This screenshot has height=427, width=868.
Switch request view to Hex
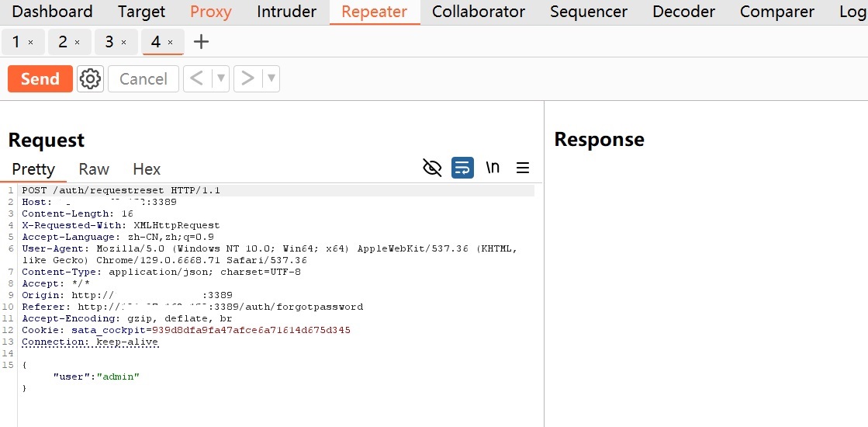click(x=147, y=169)
